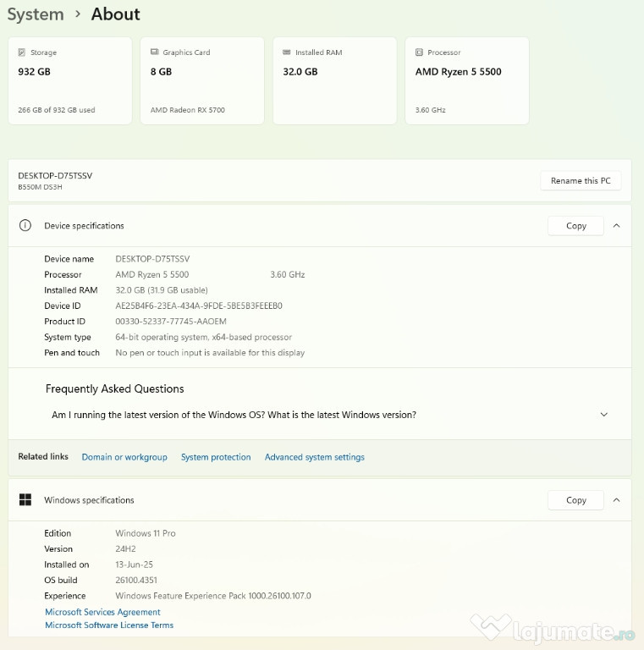Open the Processor AMD Ryzen 5 5500 card
Viewport: 644px width, 650px height.
pyautogui.click(x=467, y=81)
